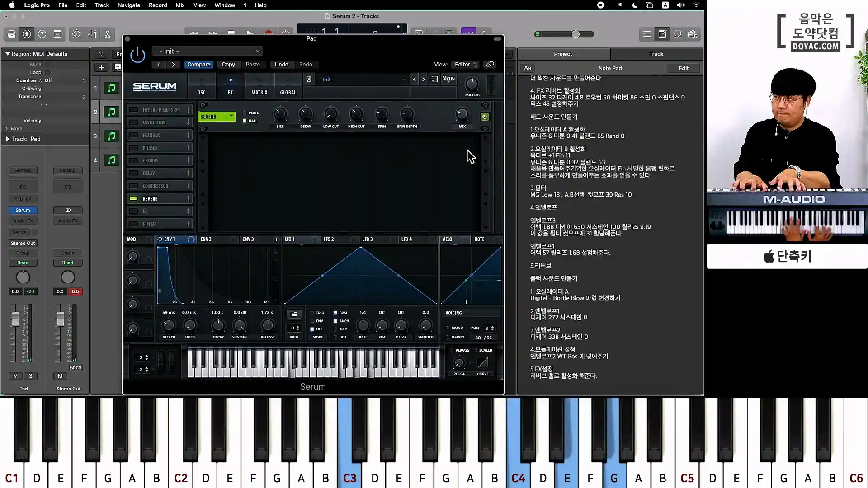The height and width of the screenshot is (488, 868).
Task: Open the Smart Controls dial icon
Action: pos(77,34)
